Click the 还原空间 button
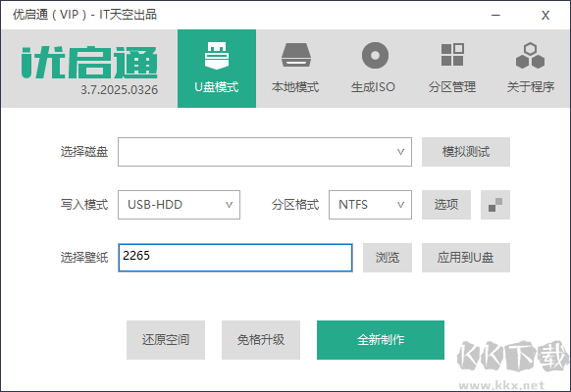 [x=166, y=340]
